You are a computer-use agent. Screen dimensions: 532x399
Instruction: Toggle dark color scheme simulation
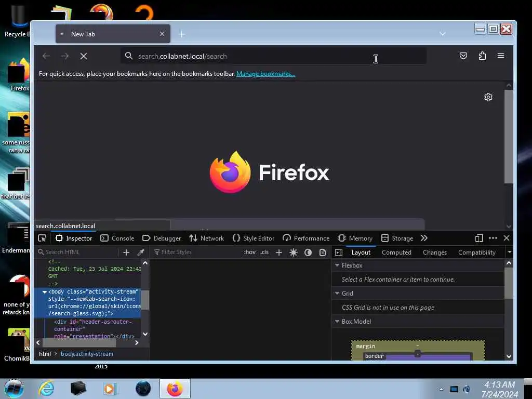(308, 252)
